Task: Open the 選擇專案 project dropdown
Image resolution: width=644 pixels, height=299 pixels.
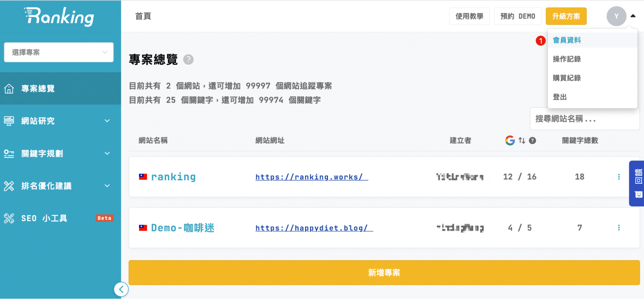Action: click(x=59, y=52)
